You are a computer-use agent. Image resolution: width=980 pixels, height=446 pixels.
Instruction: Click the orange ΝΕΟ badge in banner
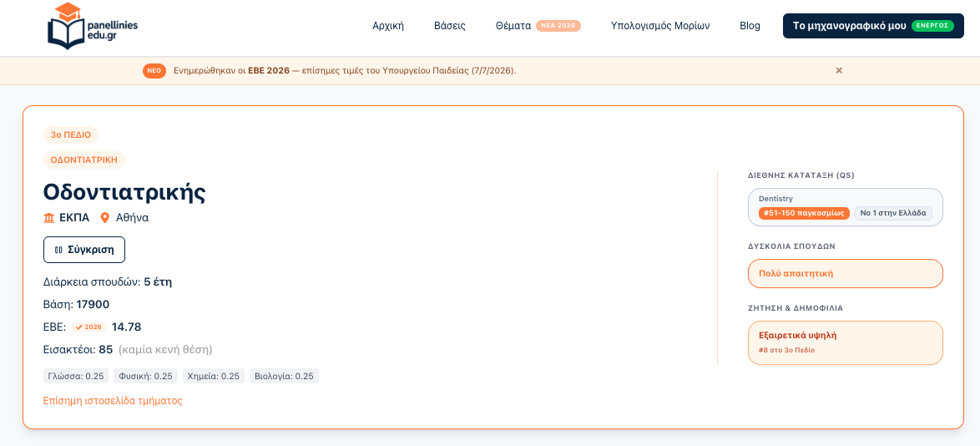click(154, 71)
